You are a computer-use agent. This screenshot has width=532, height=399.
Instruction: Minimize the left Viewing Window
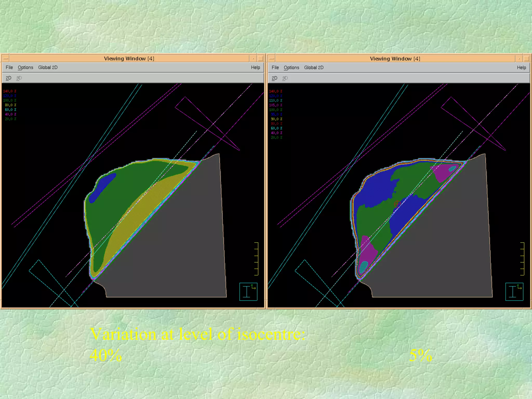tap(253, 58)
